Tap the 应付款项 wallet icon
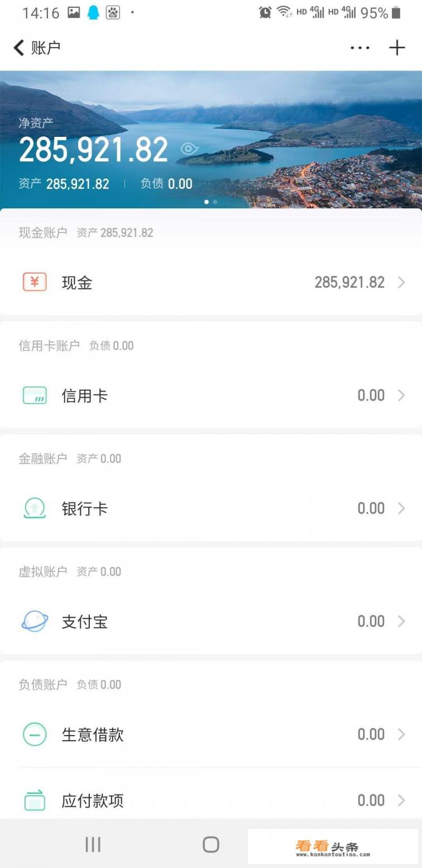 click(x=35, y=800)
